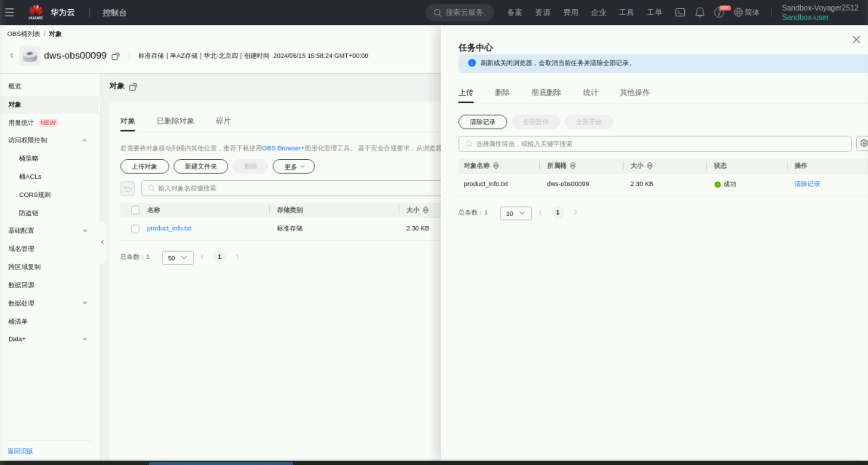The width and height of the screenshot is (868, 465).
Task: Open the 50 per-page dropdown for objects
Action: tap(178, 257)
